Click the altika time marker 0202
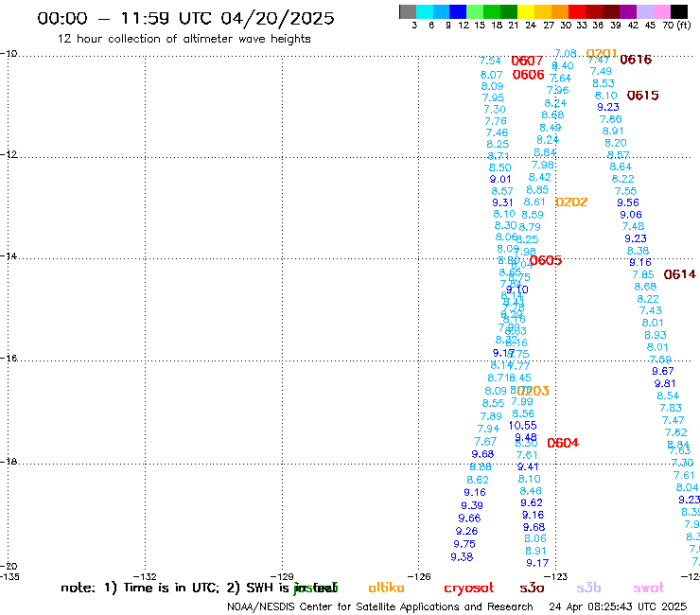Image resolution: width=700 pixels, height=615 pixels. pyautogui.click(x=571, y=202)
